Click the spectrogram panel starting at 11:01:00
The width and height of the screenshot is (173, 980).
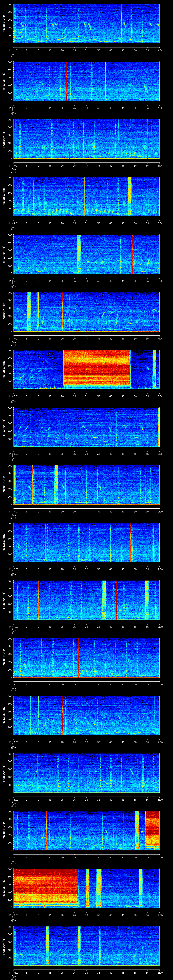(86, 24)
